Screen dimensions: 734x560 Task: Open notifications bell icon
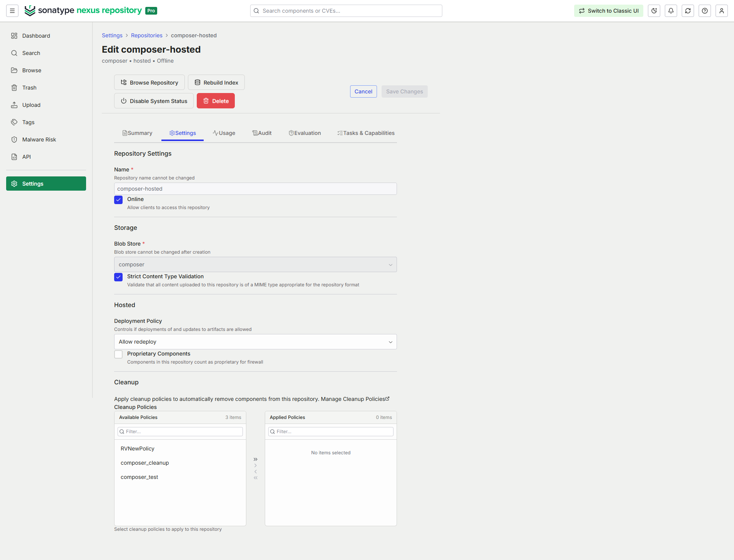point(671,11)
